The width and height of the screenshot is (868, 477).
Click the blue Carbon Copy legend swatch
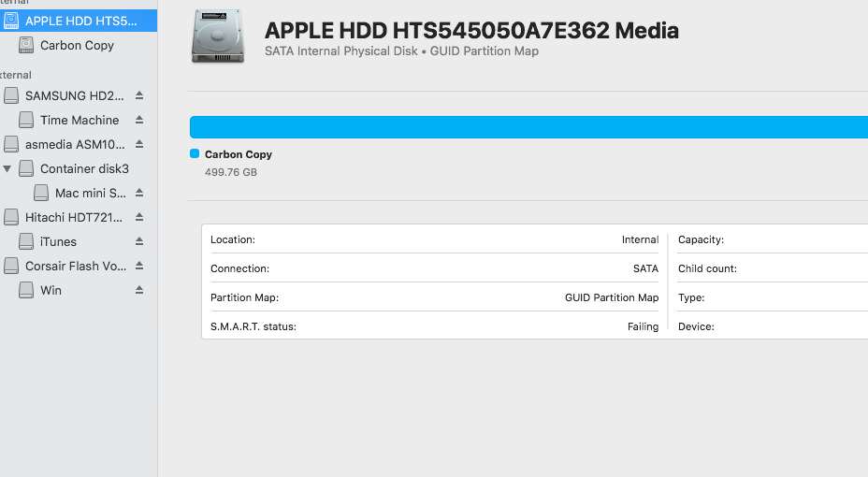tap(195, 153)
